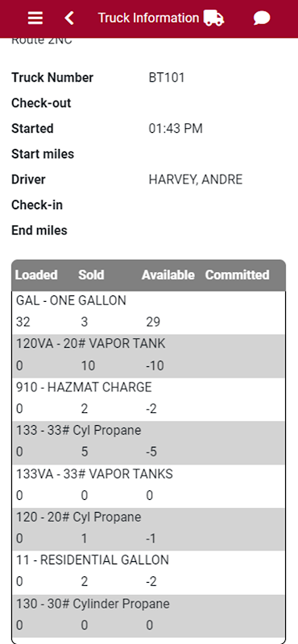Select the GAL - ONE GALLON row
Image resolution: width=298 pixels, height=644 pixels.
pos(148,312)
